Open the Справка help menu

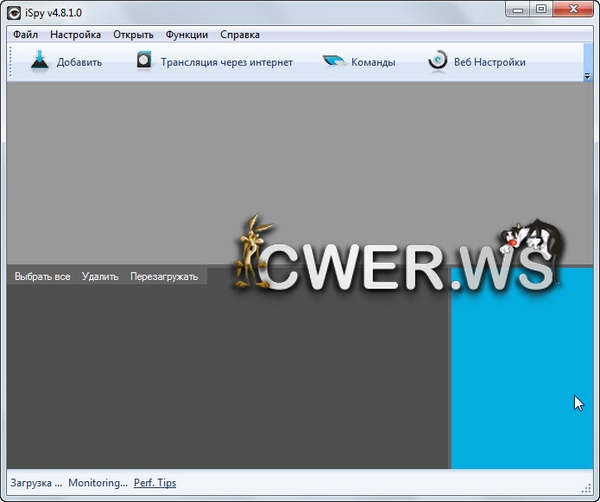240,34
